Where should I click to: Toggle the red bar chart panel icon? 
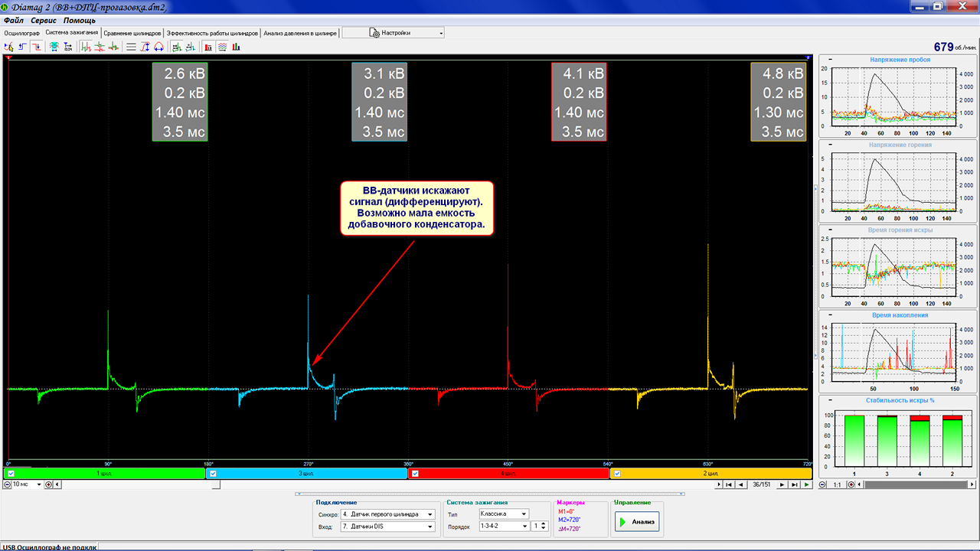pyautogui.click(x=208, y=47)
